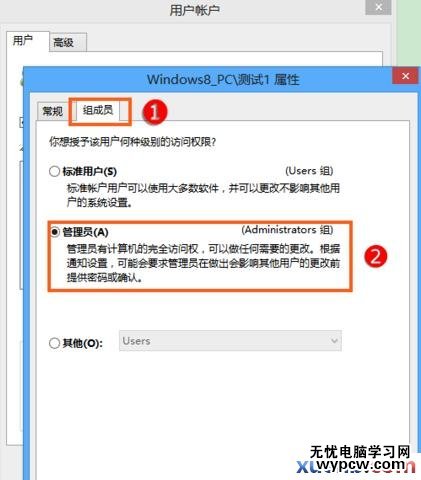Expand the Users group dropdown

pos(230,341)
